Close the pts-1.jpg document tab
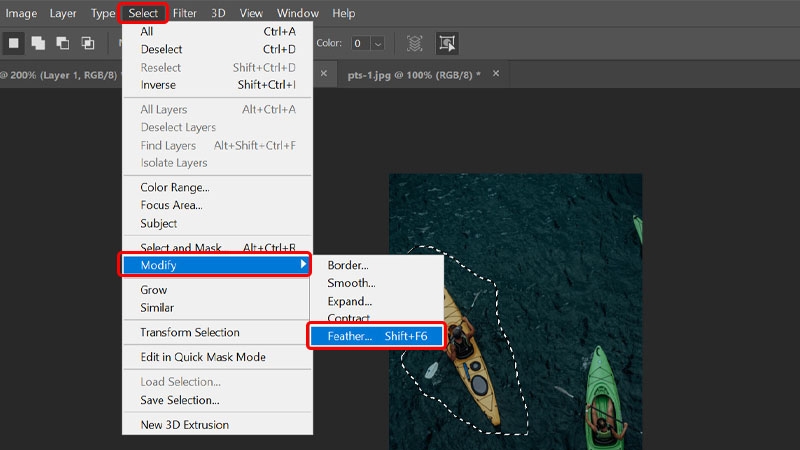 (x=496, y=74)
